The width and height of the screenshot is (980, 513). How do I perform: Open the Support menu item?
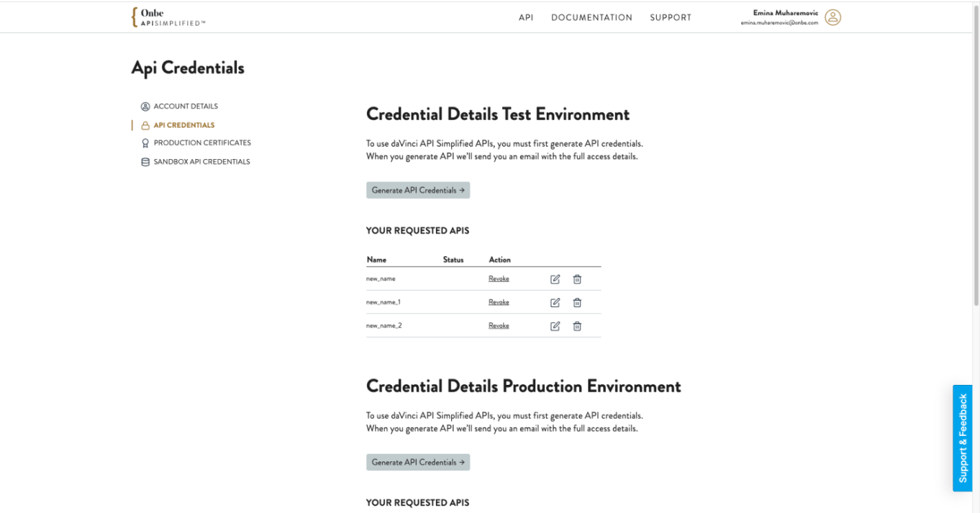pyautogui.click(x=671, y=17)
